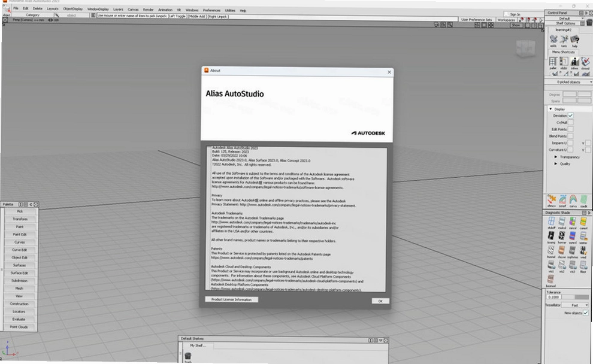Open Product License Information
The image size is (593, 364).
[231, 299]
